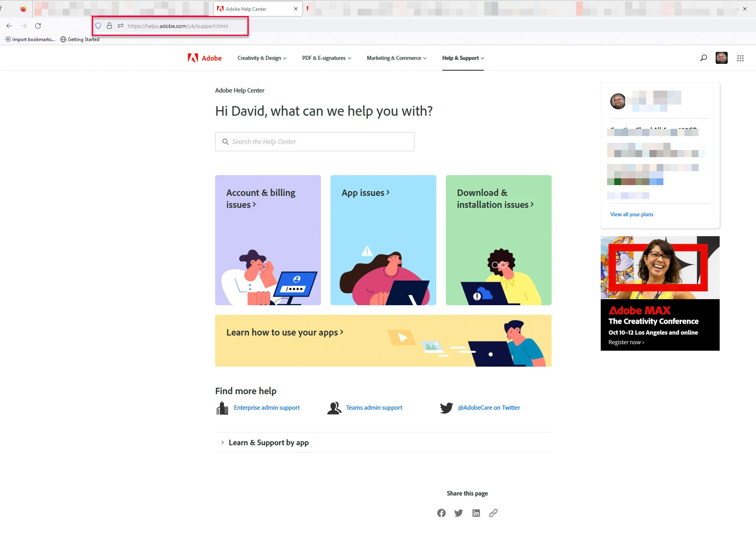Expand Creativity & Design menu
Image resolution: width=756 pixels, height=533 pixels.
pyautogui.click(x=262, y=58)
